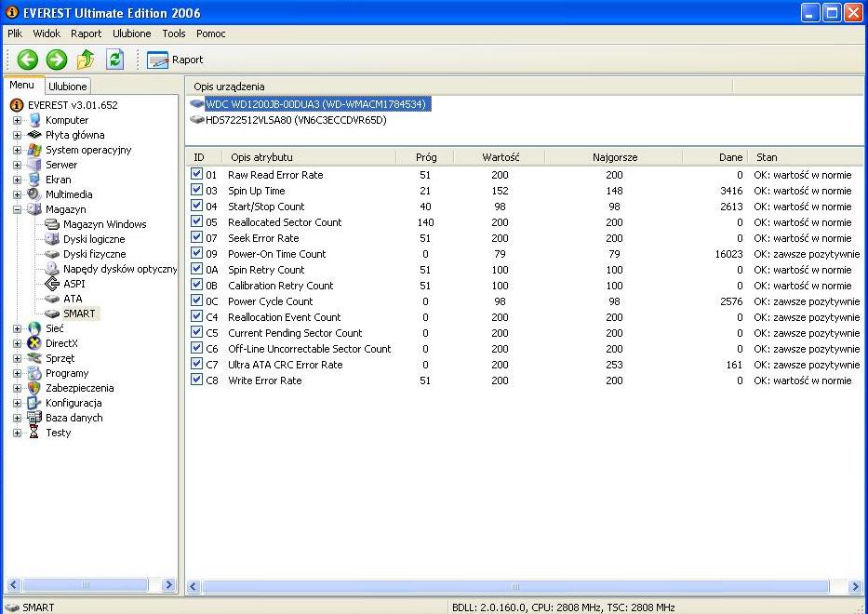Open the Raport menu
Image resolution: width=868 pixels, height=614 pixels.
click(x=86, y=33)
